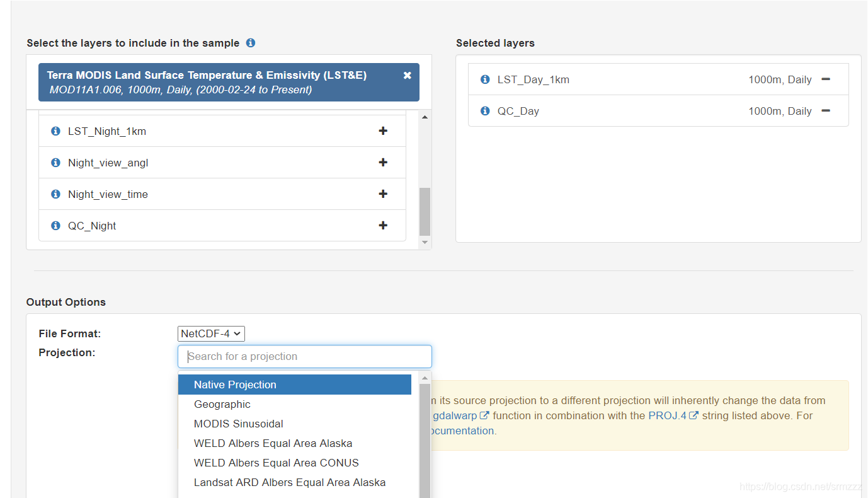Open the info icon beside the layer selection heading
The height and width of the screenshot is (498, 868).
pos(251,43)
